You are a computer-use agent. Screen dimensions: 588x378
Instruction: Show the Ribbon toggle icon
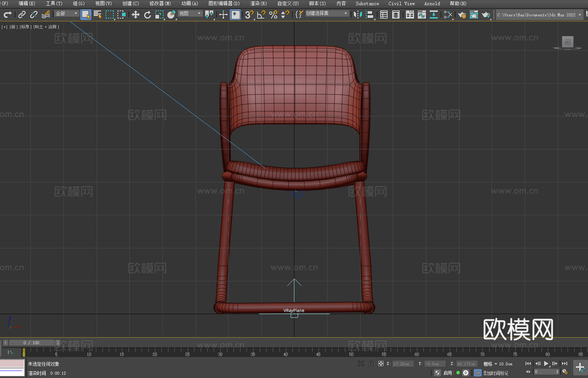410,14
